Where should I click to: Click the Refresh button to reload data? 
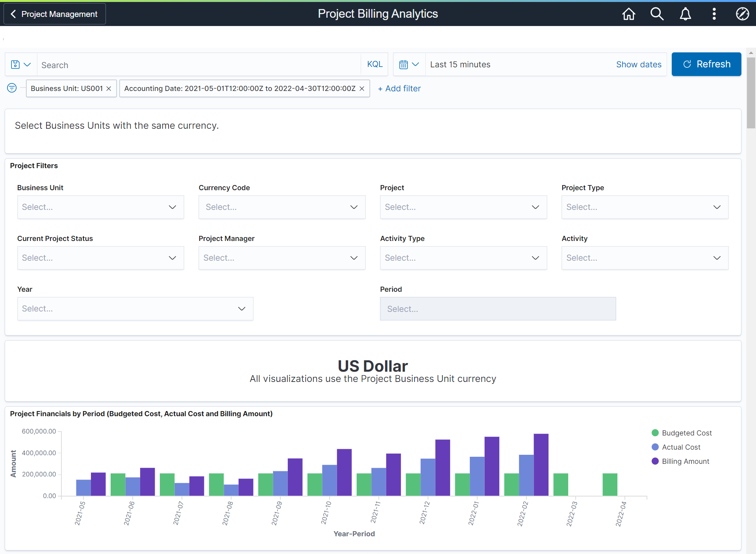tap(706, 65)
